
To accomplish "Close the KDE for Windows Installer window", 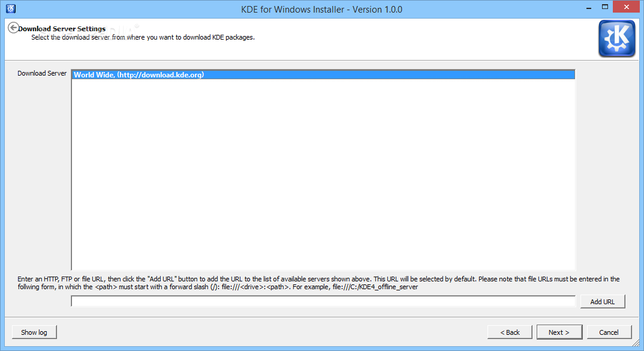I will pyautogui.click(x=627, y=7).
